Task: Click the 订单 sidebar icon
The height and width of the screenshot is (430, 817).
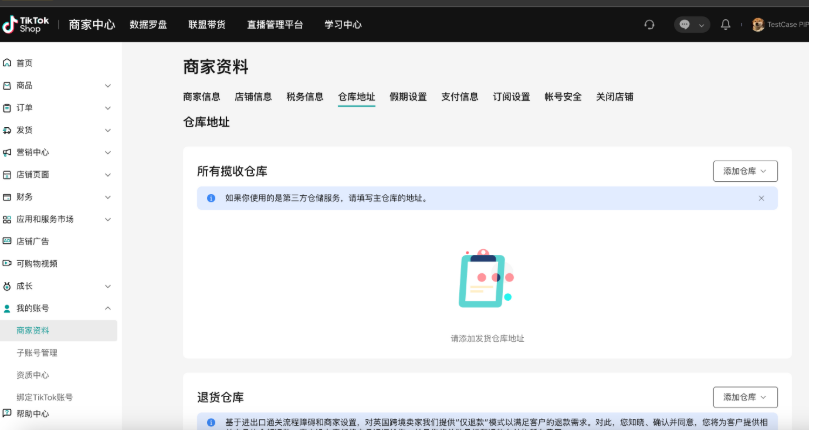Action: (7, 108)
